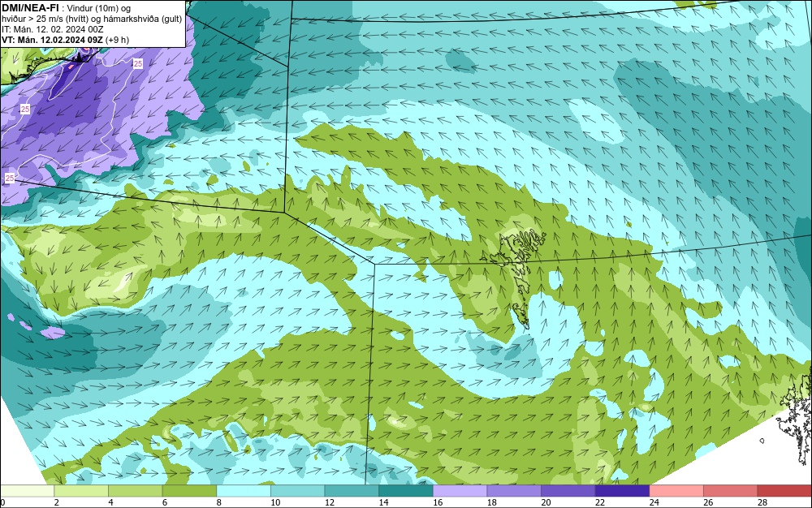This screenshot has width=812, height=508.
Task: Click the legend scale value '26'
Action: pyautogui.click(x=708, y=502)
